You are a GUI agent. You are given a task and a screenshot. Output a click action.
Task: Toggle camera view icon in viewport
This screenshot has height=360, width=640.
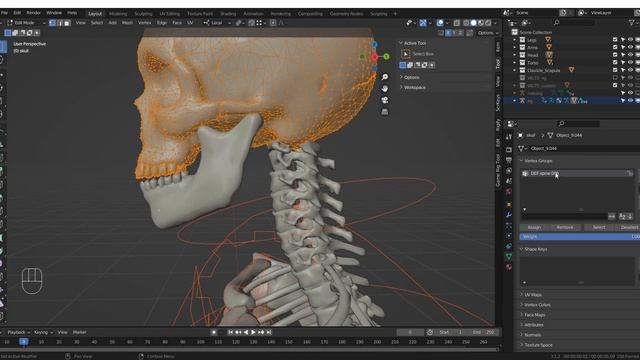(384, 100)
